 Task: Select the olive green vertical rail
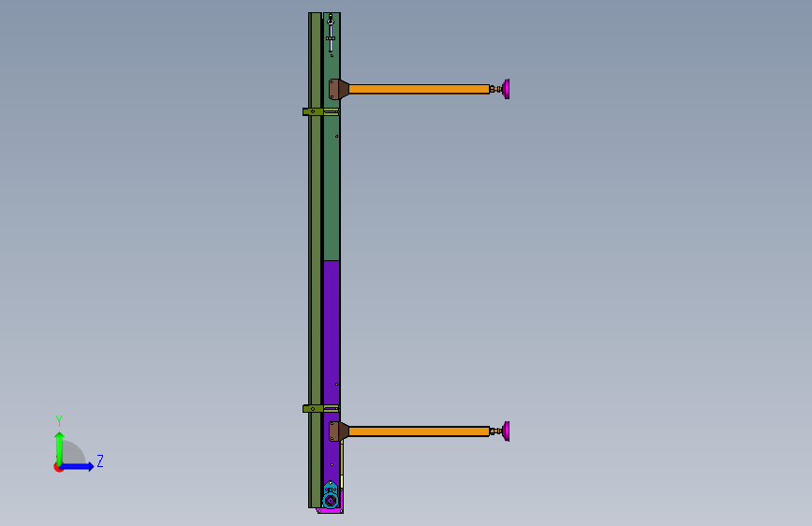[x=315, y=259]
